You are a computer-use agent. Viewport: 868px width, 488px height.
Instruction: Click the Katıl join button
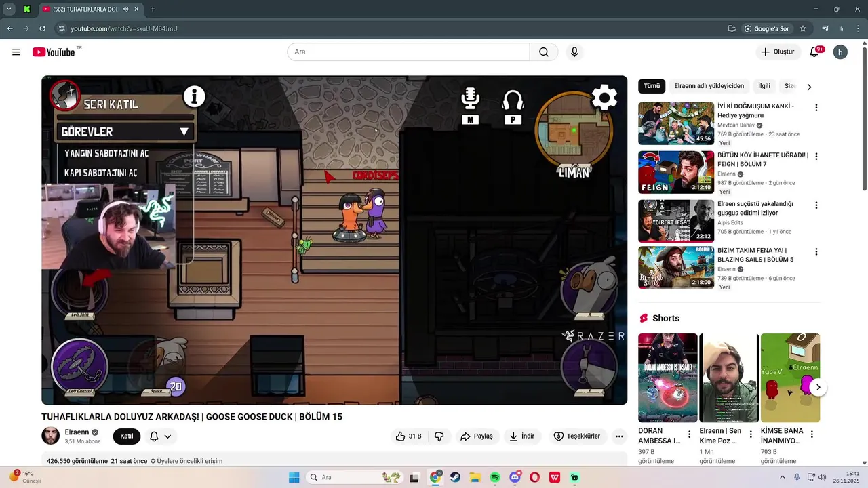(x=127, y=436)
